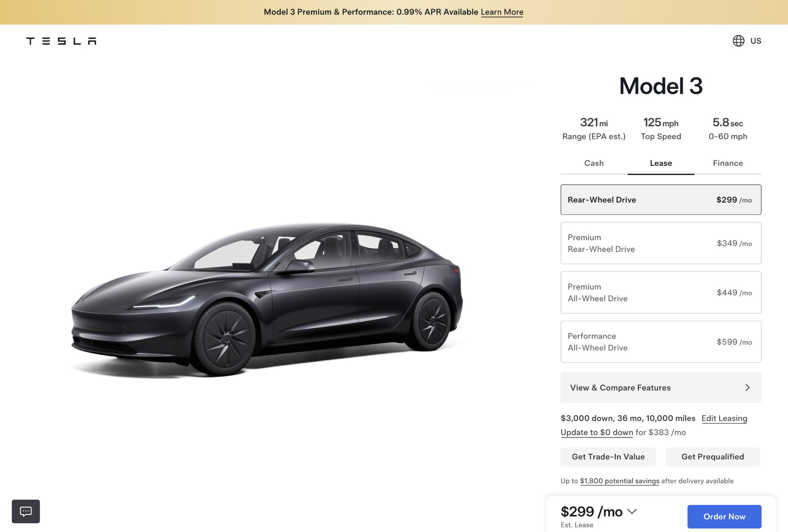Image resolution: width=788 pixels, height=532 pixels.
Task: Open the Edit Leasing link
Action: coord(724,419)
